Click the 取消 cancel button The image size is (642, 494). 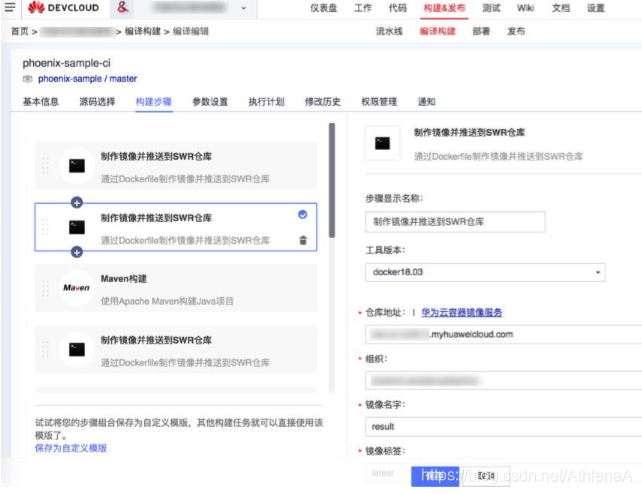tap(486, 476)
